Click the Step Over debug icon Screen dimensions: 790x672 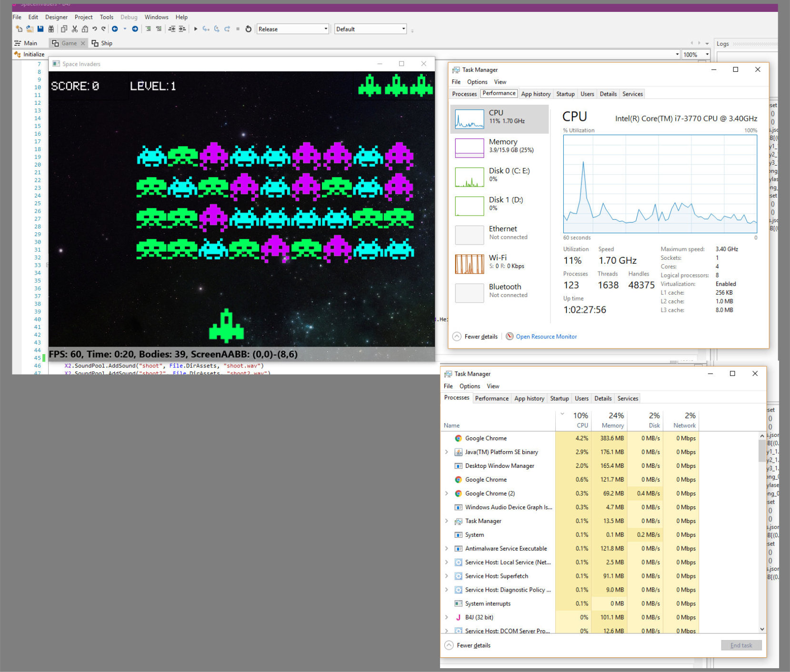(217, 29)
